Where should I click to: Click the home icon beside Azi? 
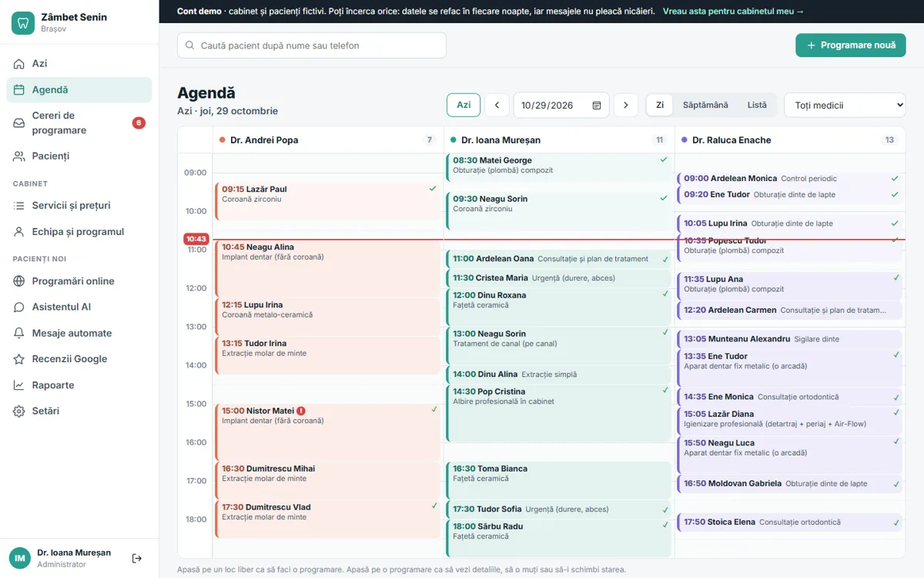coord(19,64)
